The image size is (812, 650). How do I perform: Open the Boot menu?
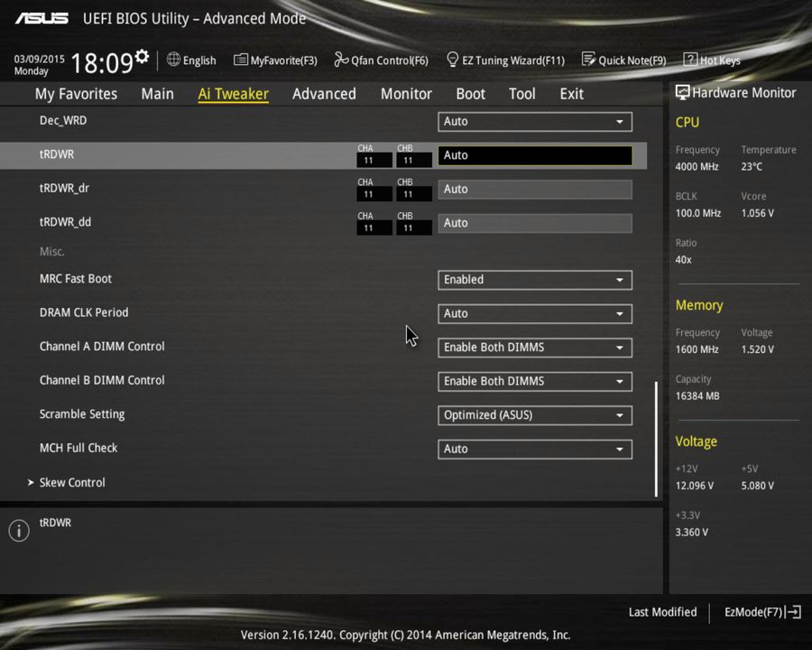click(x=470, y=93)
